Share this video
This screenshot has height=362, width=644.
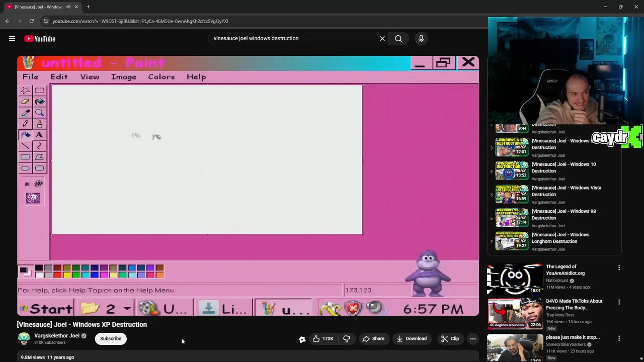[x=373, y=339]
